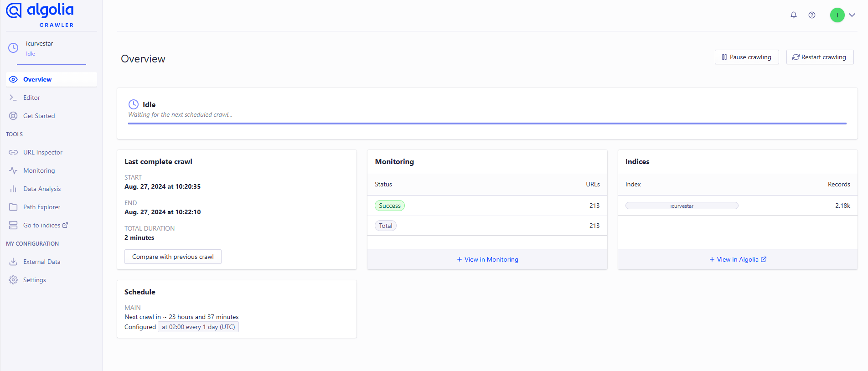Expand the user account menu chevron
The height and width of the screenshot is (371, 868).
click(852, 15)
